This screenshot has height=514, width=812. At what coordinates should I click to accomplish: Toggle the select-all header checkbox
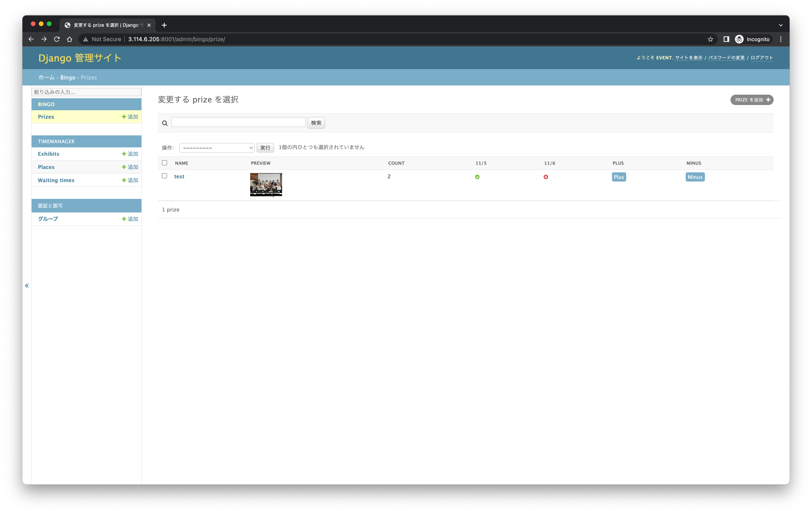[x=164, y=163]
